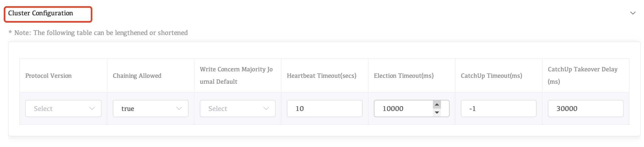Open Write Concern Majority Journal Default dropdown
Image resolution: width=644 pixels, height=147 pixels.
click(237, 108)
